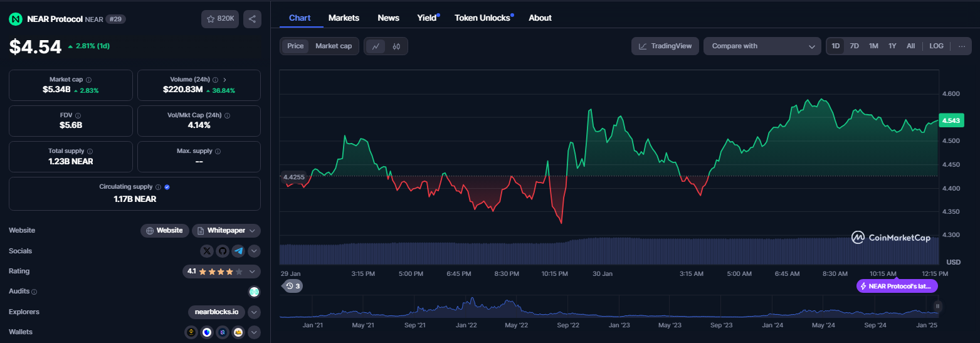Show info for Max. supply
The height and width of the screenshot is (343, 980).
point(218,151)
